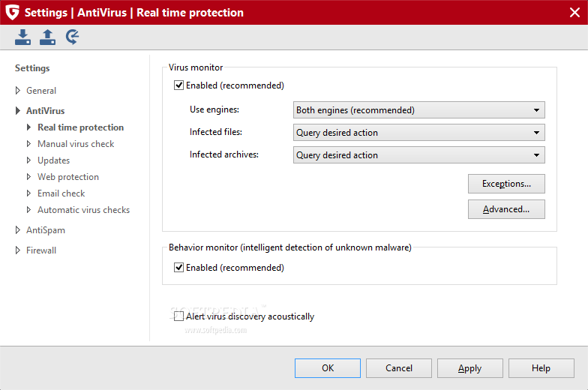This screenshot has height=390, width=588.
Task: Select AntiSpam in settings tree
Action: (x=45, y=230)
